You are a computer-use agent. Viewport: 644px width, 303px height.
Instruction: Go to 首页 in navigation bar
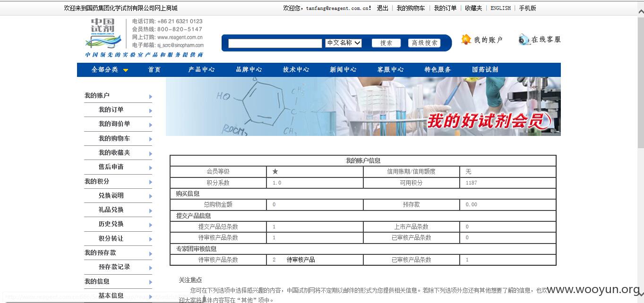click(155, 69)
